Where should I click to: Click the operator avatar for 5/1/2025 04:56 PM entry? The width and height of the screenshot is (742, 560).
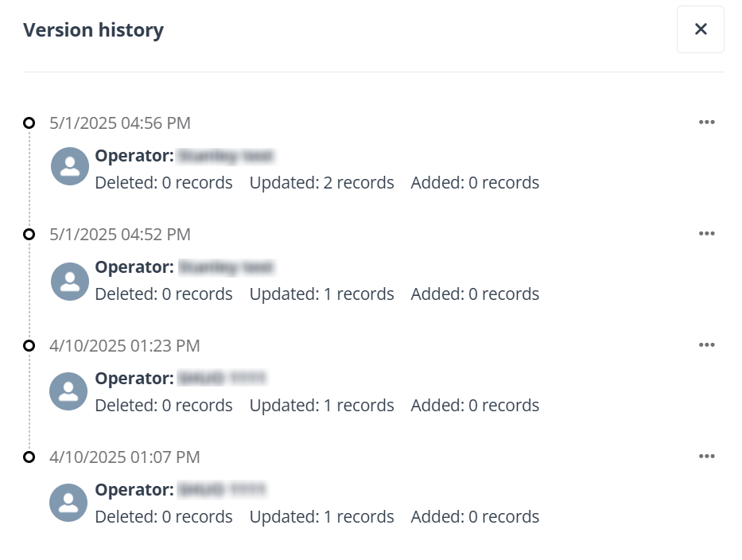(x=69, y=165)
